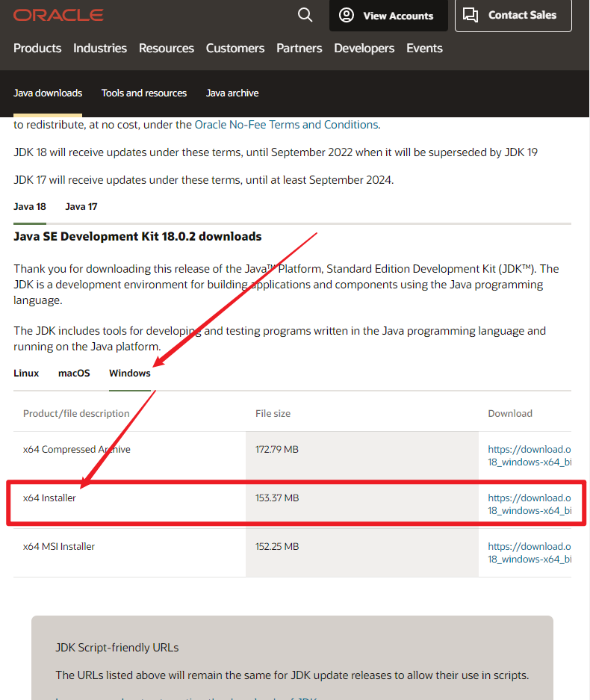Open the Events menu

(424, 49)
